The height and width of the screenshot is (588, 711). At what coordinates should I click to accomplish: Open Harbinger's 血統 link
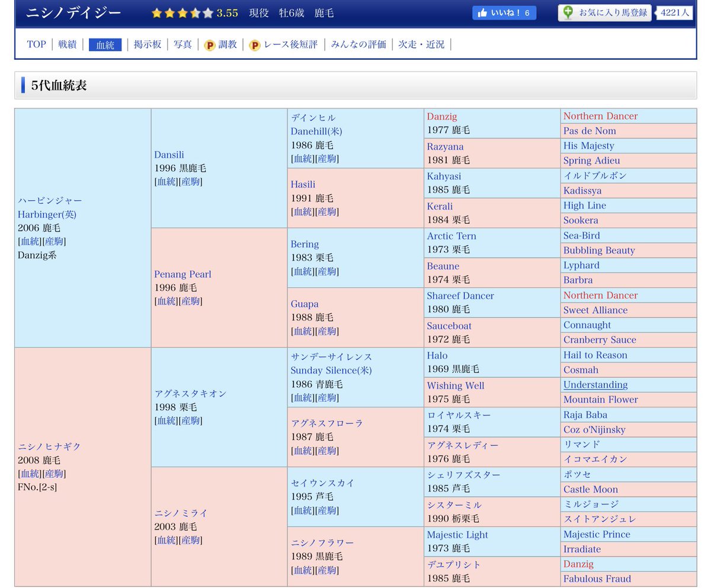point(30,242)
